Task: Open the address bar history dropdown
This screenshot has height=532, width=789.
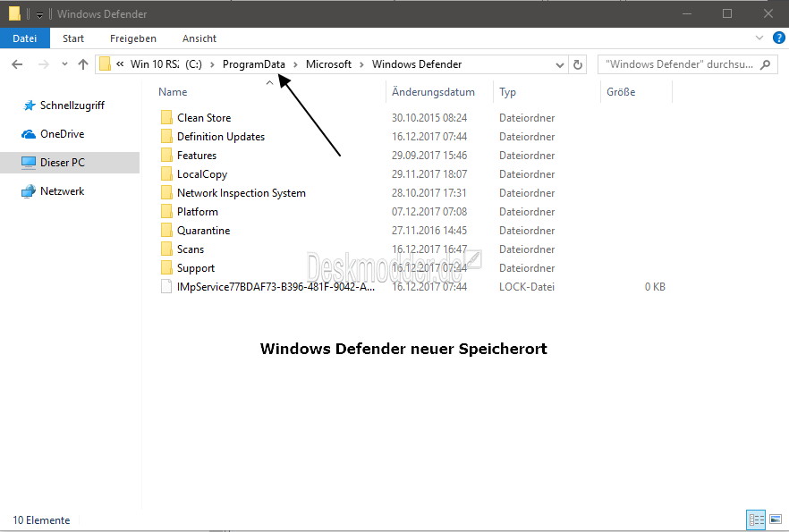Action: [x=560, y=64]
